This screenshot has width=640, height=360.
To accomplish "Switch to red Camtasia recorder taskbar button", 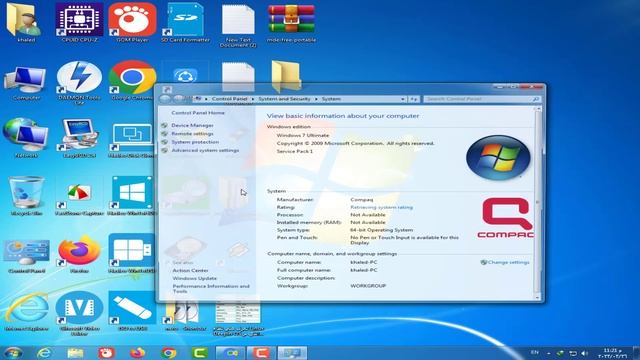I will point(261,352).
